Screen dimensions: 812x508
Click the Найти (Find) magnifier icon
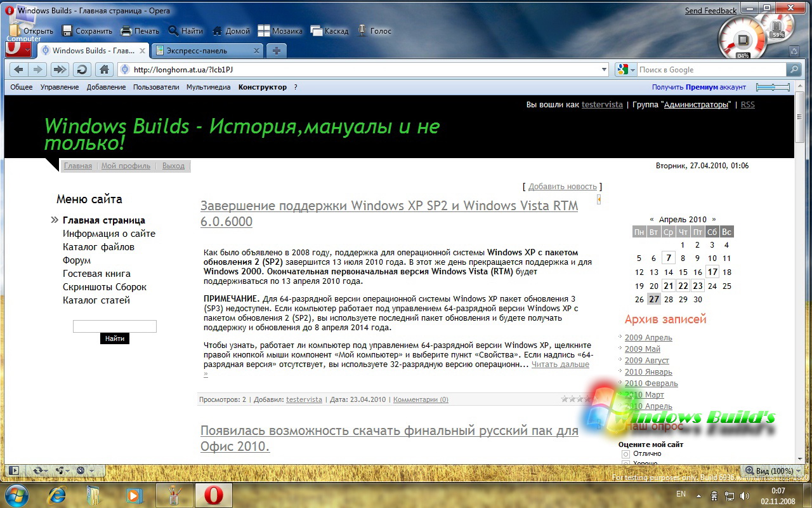(x=173, y=30)
